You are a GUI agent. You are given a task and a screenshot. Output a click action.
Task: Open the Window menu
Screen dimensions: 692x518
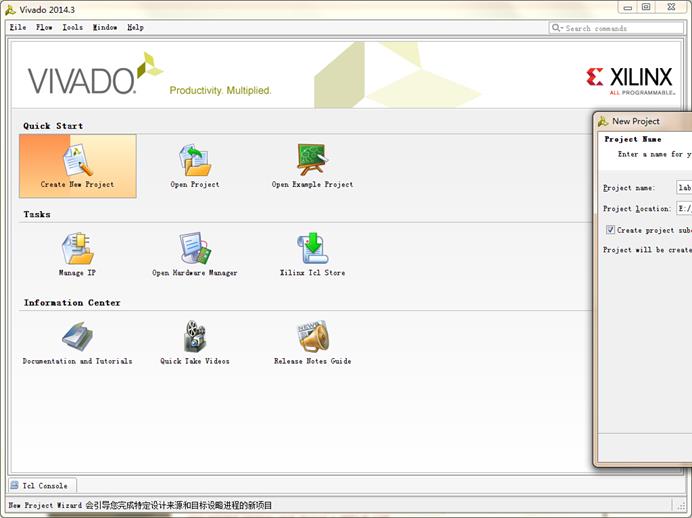(105, 27)
